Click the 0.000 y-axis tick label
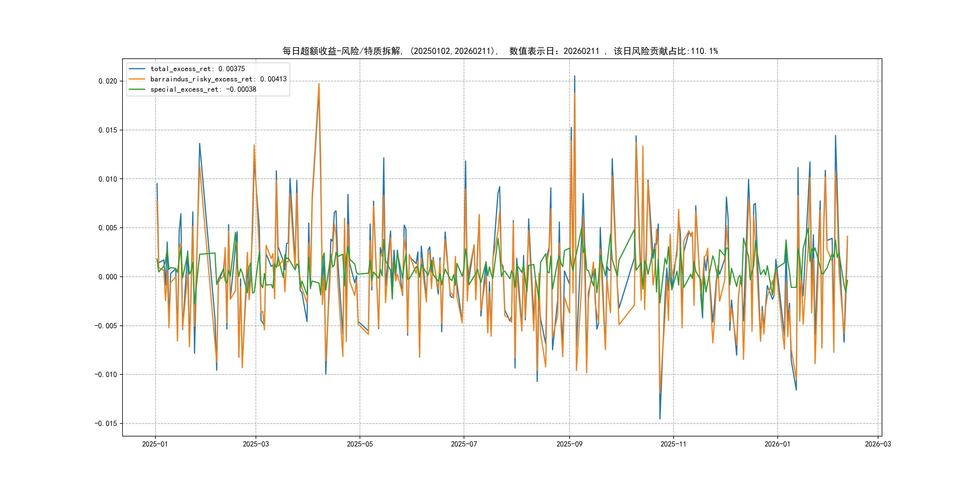 108,277
